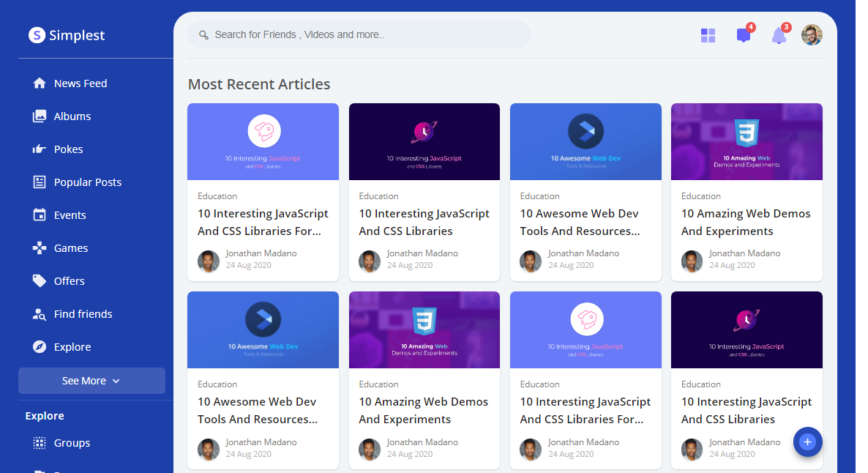Open Find friends in sidebar

83,314
